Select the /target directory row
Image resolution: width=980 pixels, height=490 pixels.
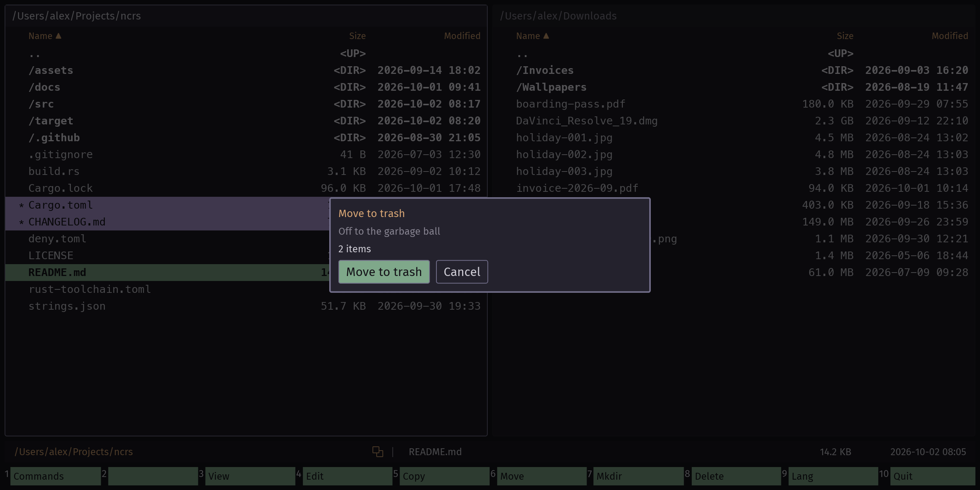click(x=246, y=121)
